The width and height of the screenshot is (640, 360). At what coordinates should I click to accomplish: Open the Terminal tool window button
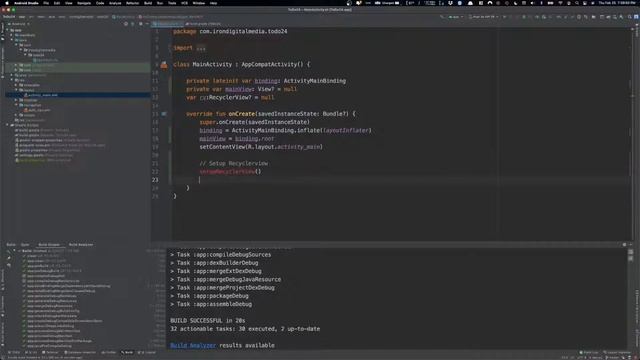click(50, 352)
